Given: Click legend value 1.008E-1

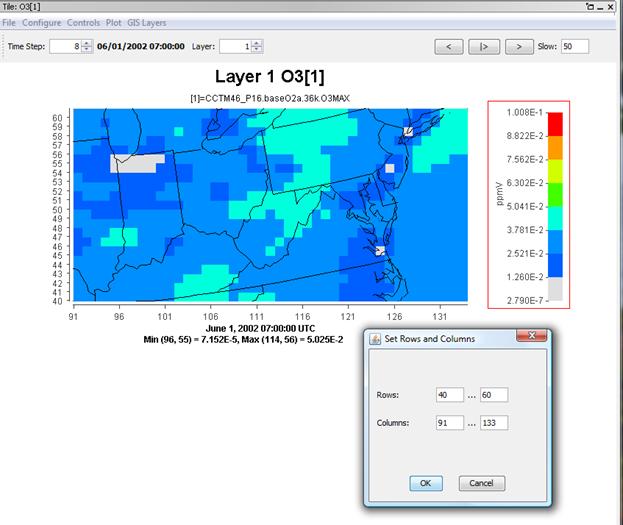Looking at the screenshot, I should point(524,112).
